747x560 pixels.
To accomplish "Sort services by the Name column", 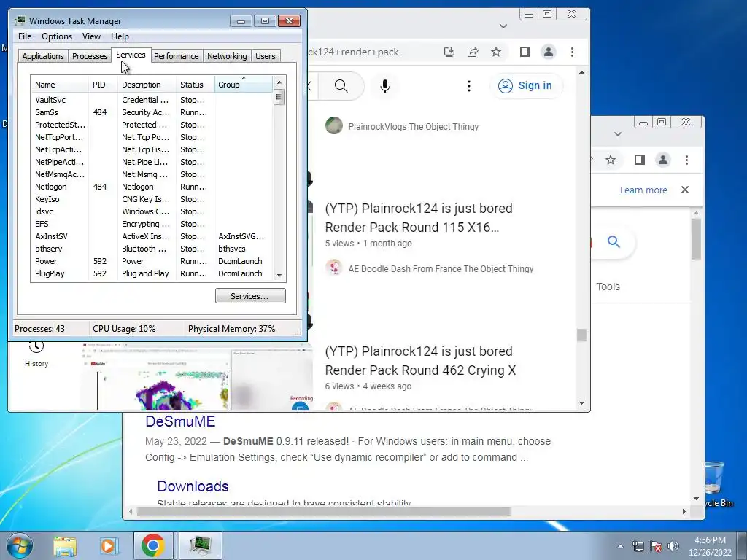I will (x=60, y=85).
